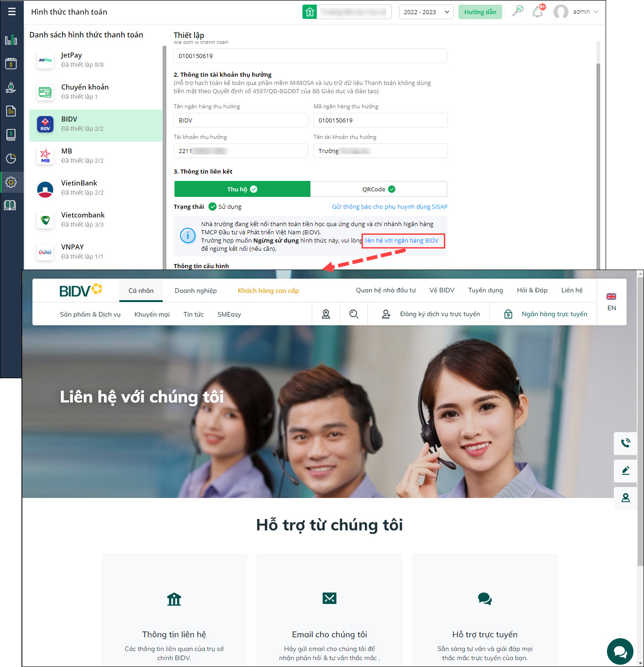Viewport: 644px width, 667px height.
Task: Open the bar chart dashboard sidebar icon
Action: [11, 40]
